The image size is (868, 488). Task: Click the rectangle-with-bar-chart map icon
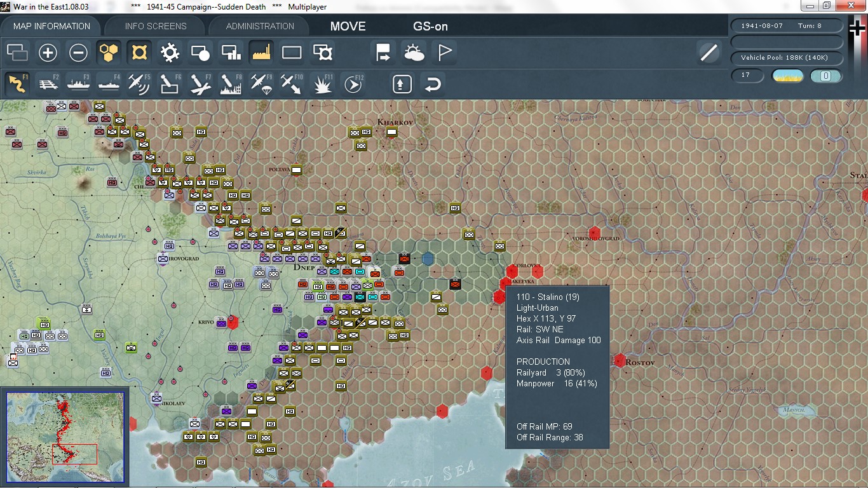[231, 52]
